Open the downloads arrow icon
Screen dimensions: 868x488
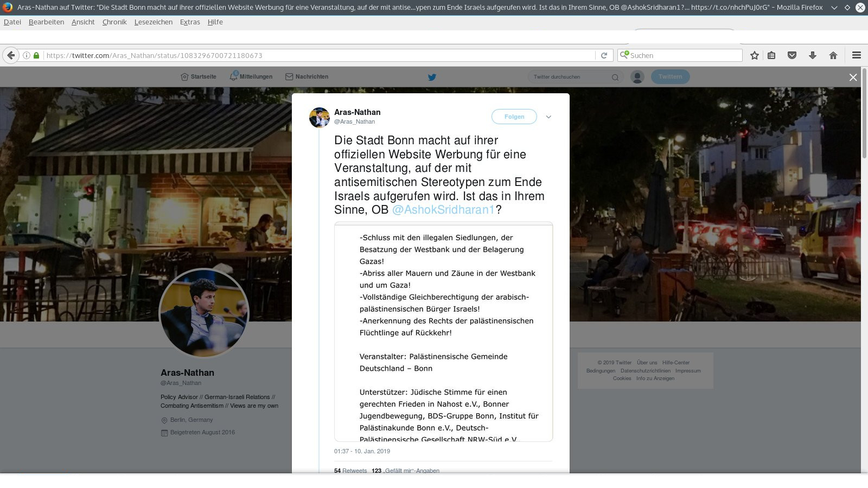coord(813,55)
